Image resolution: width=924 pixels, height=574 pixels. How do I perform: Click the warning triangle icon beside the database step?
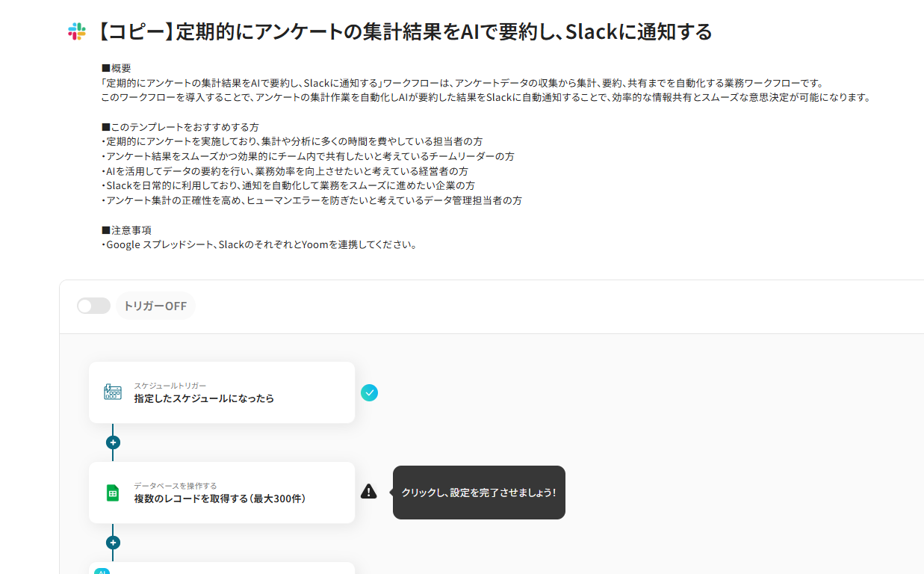tap(369, 491)
